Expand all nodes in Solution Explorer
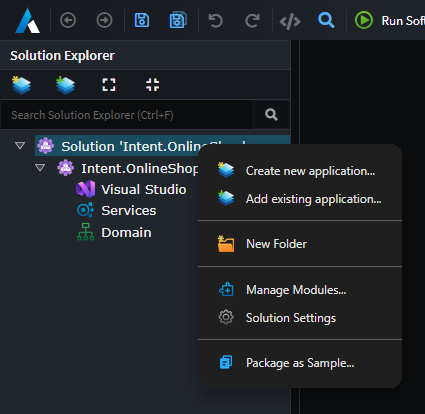Image resolution: width=425 pixels, height=414 pixels. point(109,85)
